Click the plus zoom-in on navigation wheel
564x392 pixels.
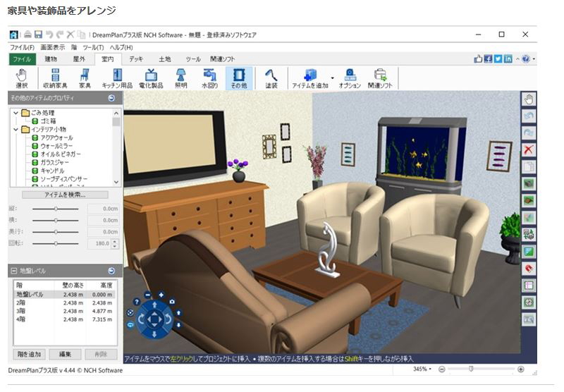pos(161,295)
